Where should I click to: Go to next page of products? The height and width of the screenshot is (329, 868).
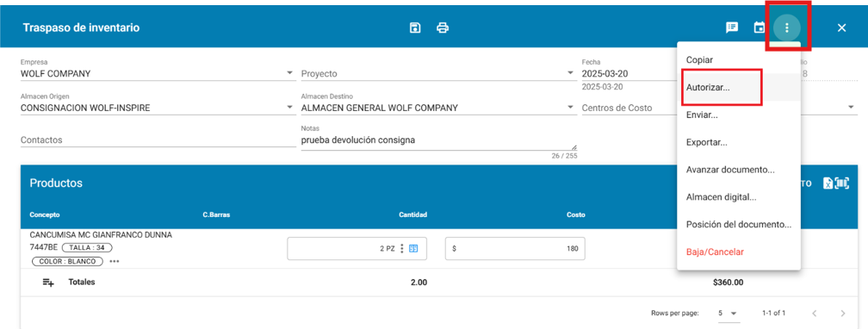click(x=842, y=313)
